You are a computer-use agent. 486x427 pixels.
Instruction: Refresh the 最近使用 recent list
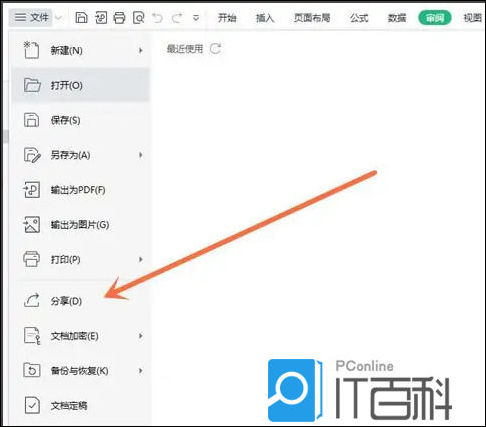216,49
